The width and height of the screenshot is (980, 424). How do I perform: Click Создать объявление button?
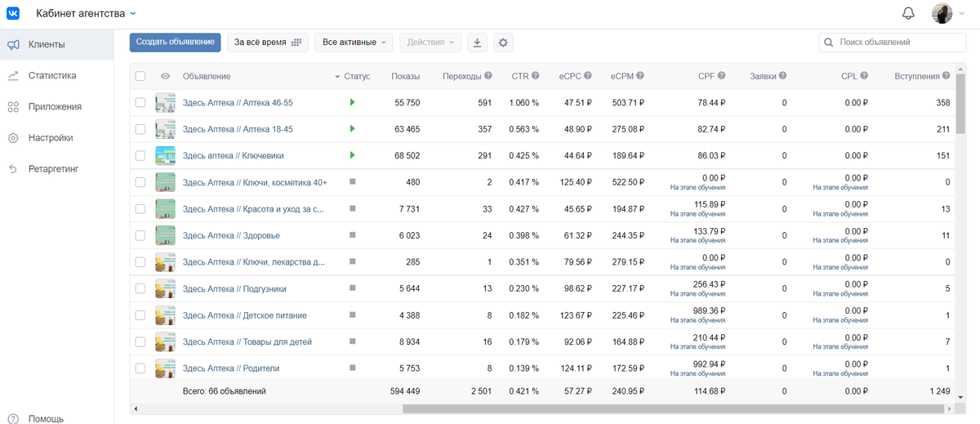coord(175,42)
